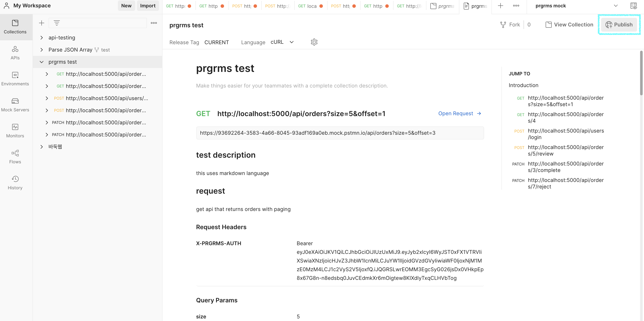Click the My Workspace title
The height and width of the screenshot is (321, 644).
click(x=32, y=5)
